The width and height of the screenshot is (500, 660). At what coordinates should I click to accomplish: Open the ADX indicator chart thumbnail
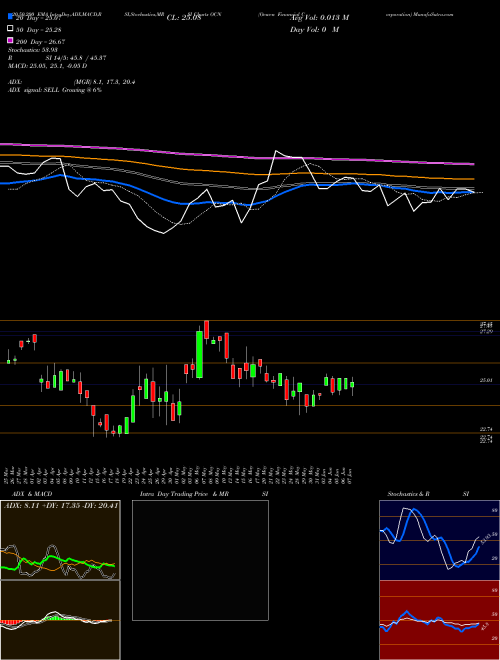tap(60, 540)
